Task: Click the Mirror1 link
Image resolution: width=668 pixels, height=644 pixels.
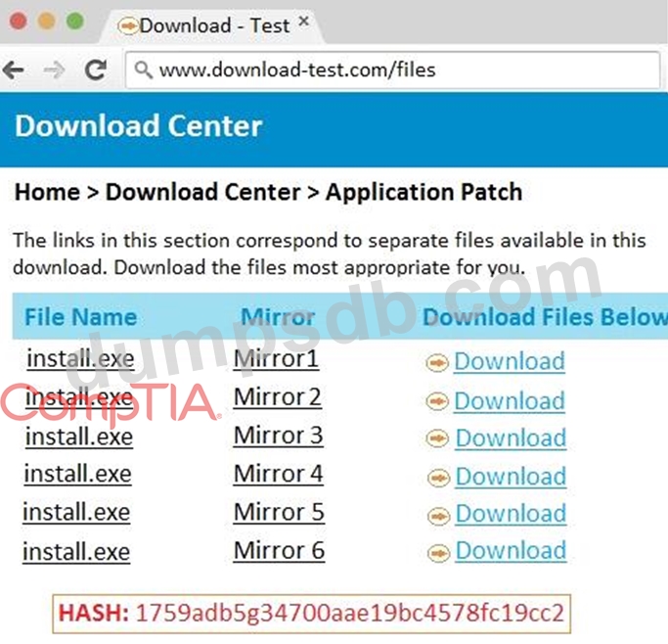Action: (276, 359)
